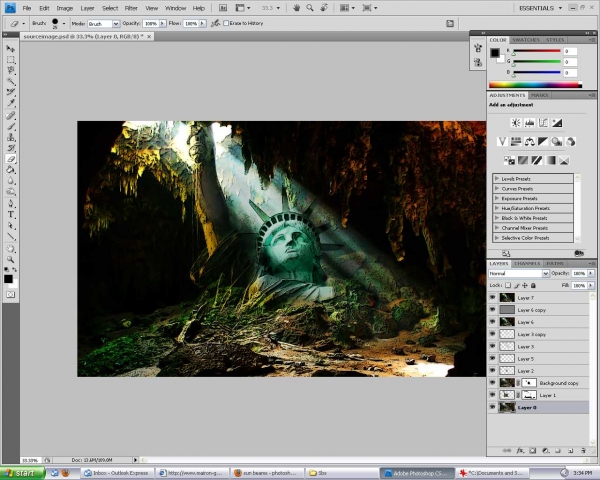Expand Curves Presets

click(x=497, y=188)
